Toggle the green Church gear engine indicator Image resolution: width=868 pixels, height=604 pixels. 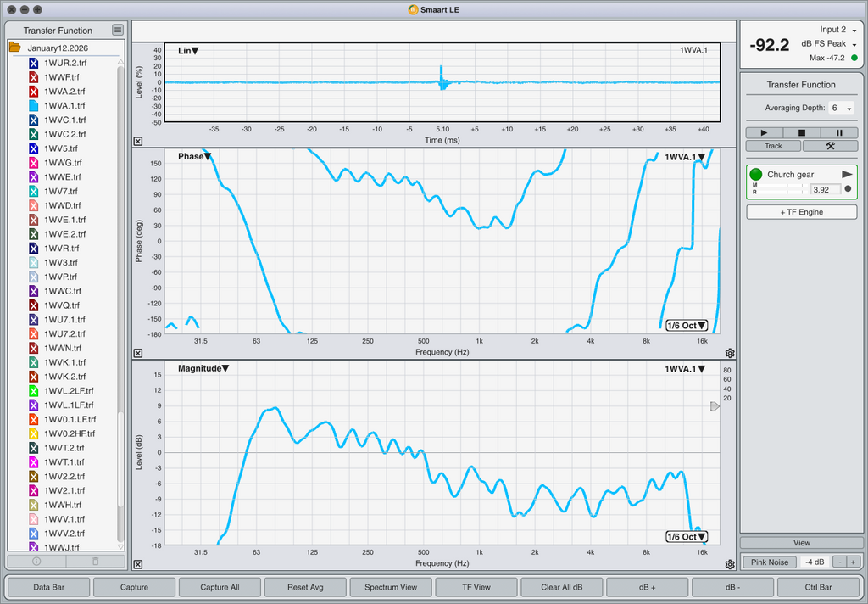tap(756, 175)
